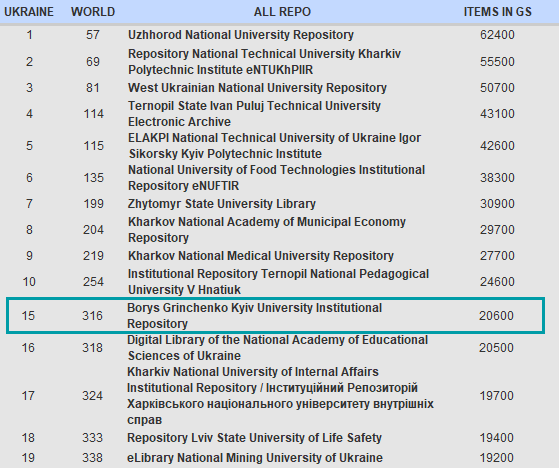Select world rank 318
The height and width of the screenshot is (468, 559).
(x=92, y=348)
